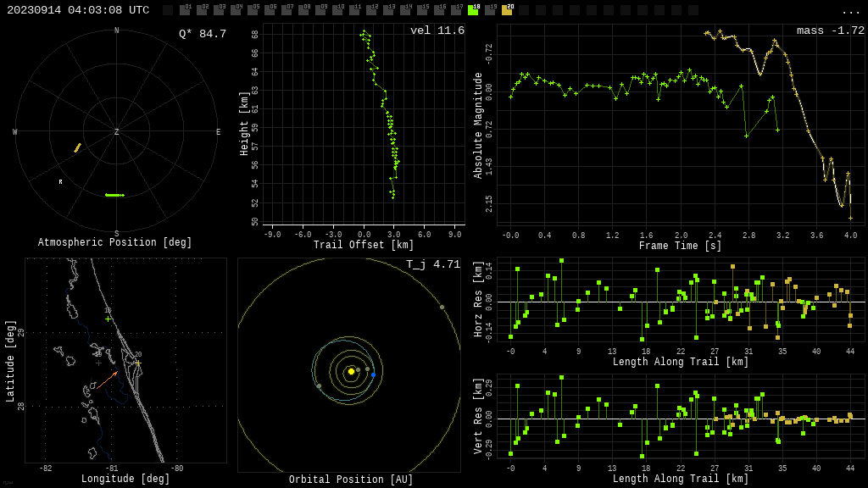The image size is (868, 488).
Task: Click the Height [km] axis label
Action: (243, 124)
